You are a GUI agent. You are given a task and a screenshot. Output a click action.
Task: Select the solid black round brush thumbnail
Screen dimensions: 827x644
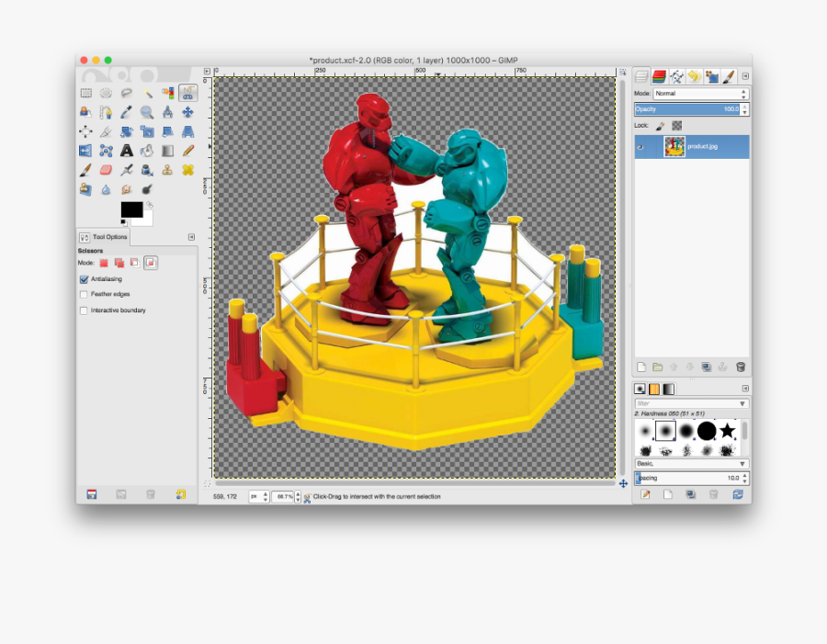point(706,430)
